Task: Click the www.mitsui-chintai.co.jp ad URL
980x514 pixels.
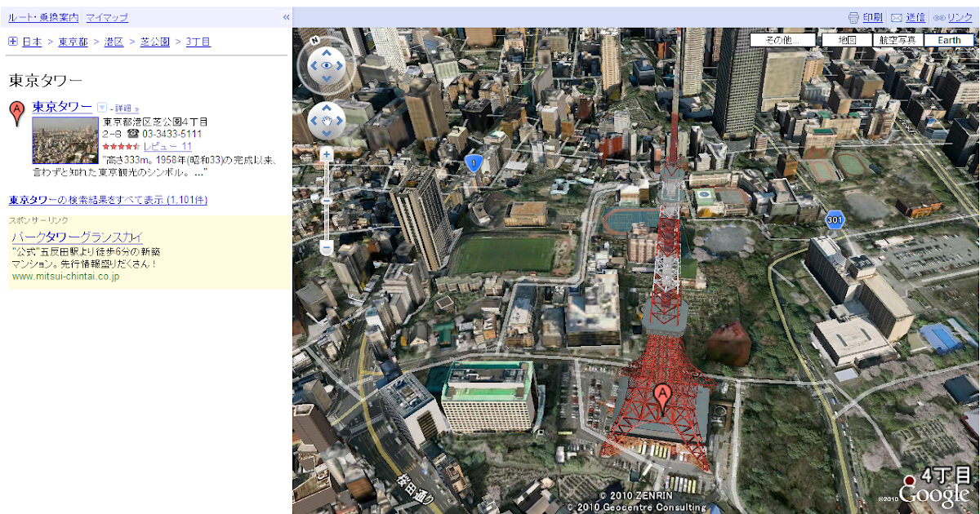Action: point(65,277)
